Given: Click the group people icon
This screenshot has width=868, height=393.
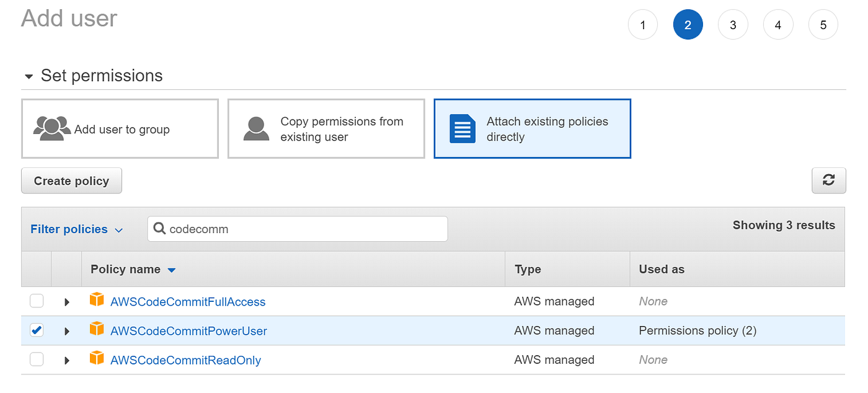Looking at the screenshot, I should [52, 128].
